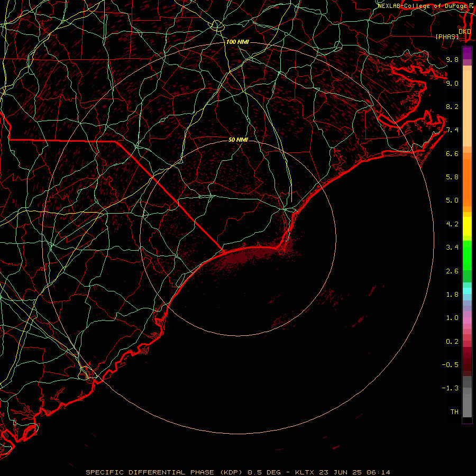
Task: Click the 1.8 scale value
Action: [452, 295]
